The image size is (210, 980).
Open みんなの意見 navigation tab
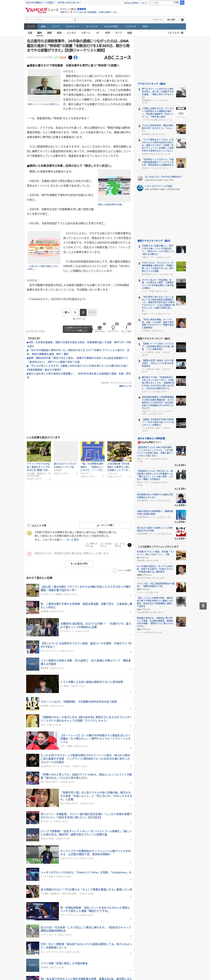pos(111,27)
